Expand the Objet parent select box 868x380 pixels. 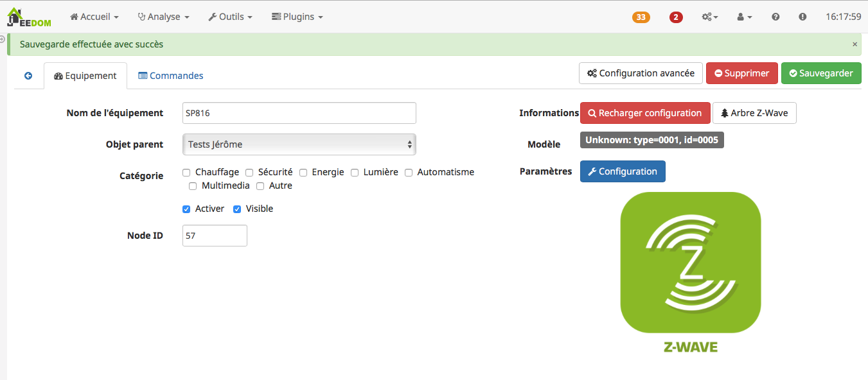click(299, 144)
